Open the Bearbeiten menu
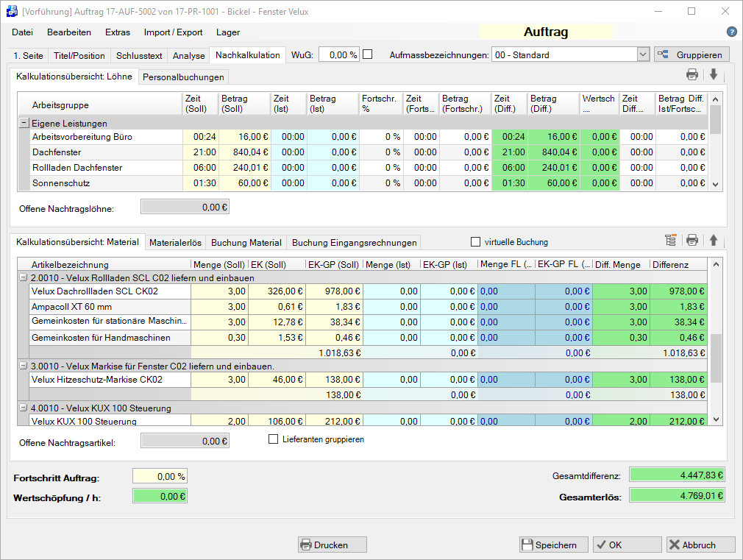This screenshot has height=560, width=743. (x=69, y=32)
